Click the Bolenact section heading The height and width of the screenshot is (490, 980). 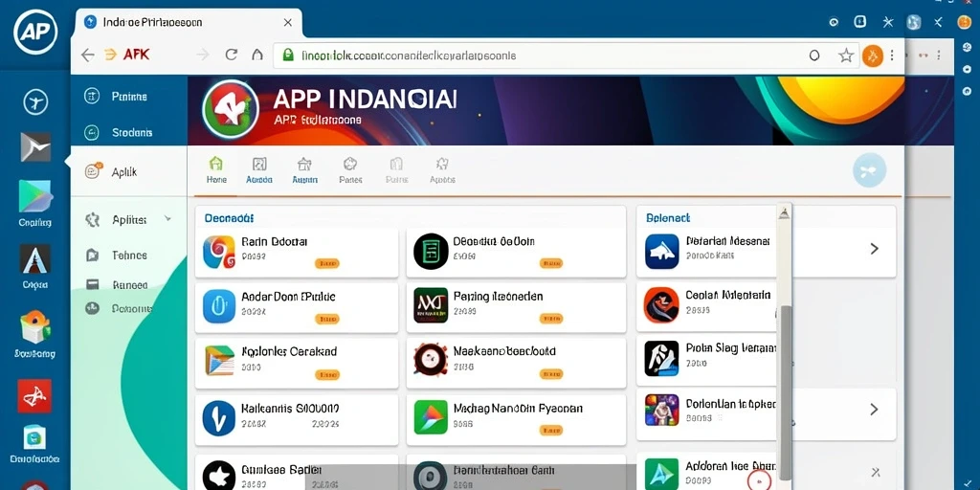(667, 218)
